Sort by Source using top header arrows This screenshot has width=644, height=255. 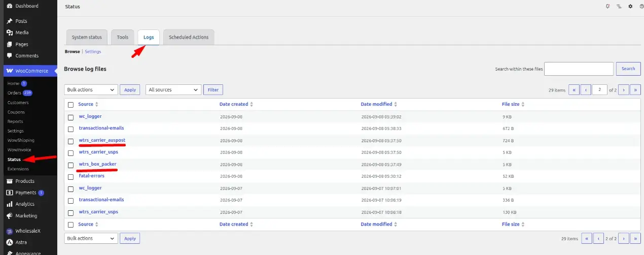click(96, 104)
